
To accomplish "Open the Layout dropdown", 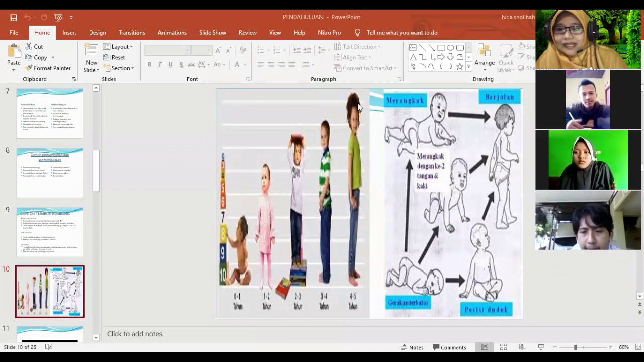I will tap(118, 46).
